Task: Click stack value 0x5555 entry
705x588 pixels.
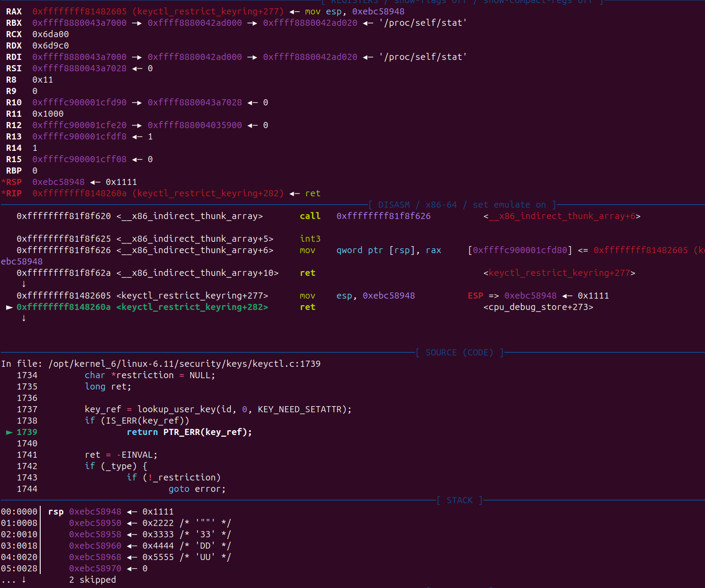Action: [158, 557]
